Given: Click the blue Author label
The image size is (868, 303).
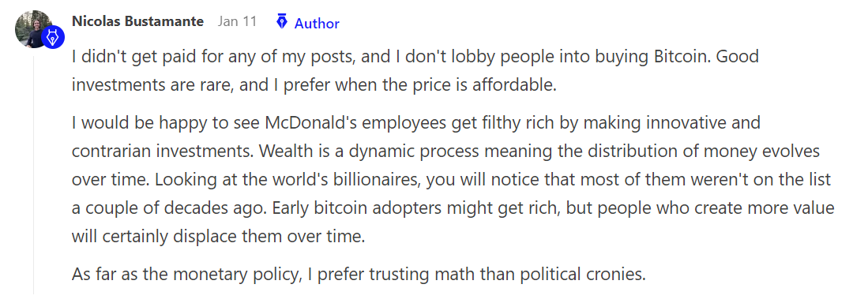Looking at the screenshot, I should tap(317, 23).
